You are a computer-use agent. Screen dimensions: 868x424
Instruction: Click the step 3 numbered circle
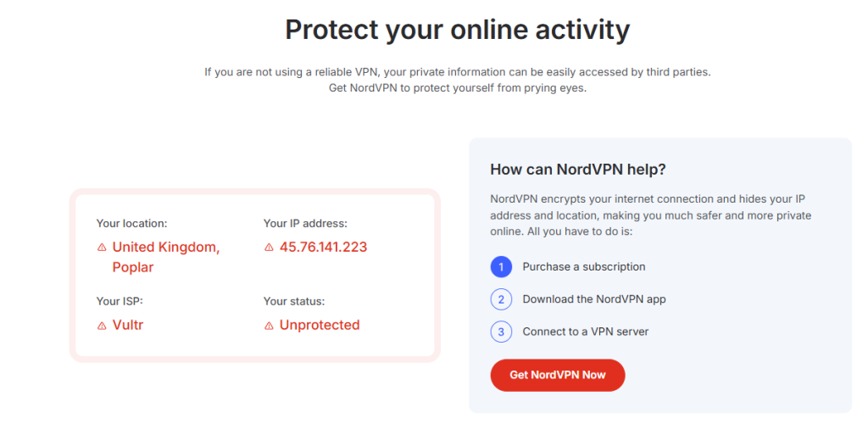[x=501, y=332]
